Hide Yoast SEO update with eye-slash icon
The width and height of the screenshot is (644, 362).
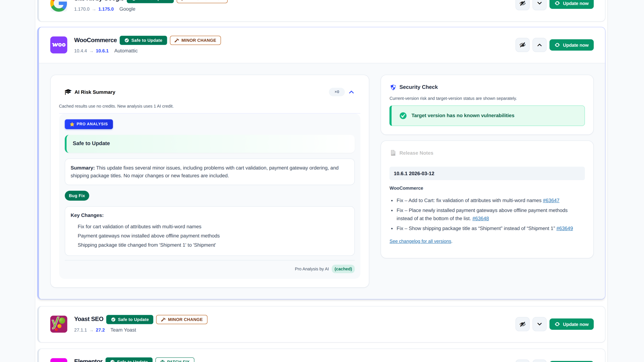[522, 324]
